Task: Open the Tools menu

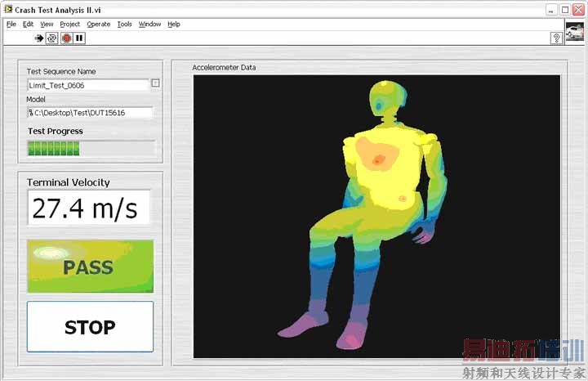Action: click(124, 24)
